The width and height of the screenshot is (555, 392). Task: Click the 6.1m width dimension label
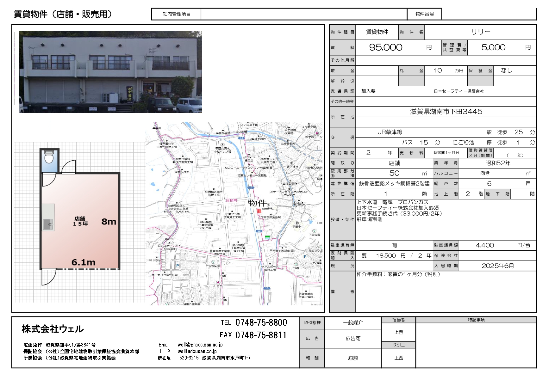[x=83, y=262]
